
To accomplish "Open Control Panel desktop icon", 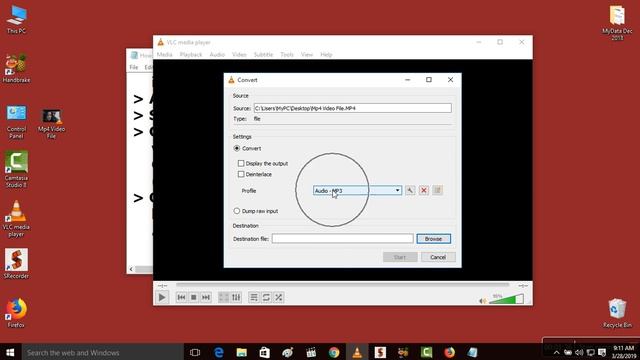I will [x=16, y=121].
